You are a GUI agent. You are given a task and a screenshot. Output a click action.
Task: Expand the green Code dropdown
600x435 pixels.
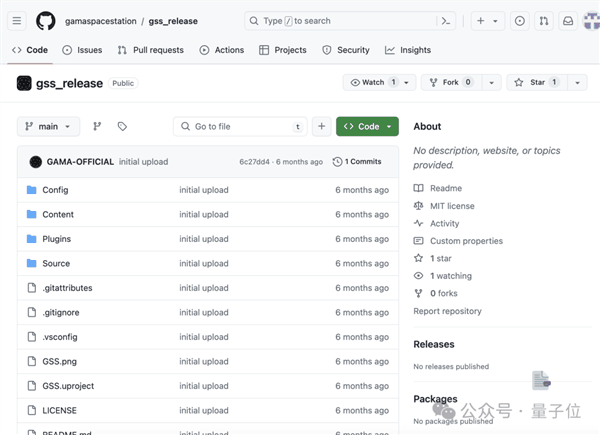367,127
